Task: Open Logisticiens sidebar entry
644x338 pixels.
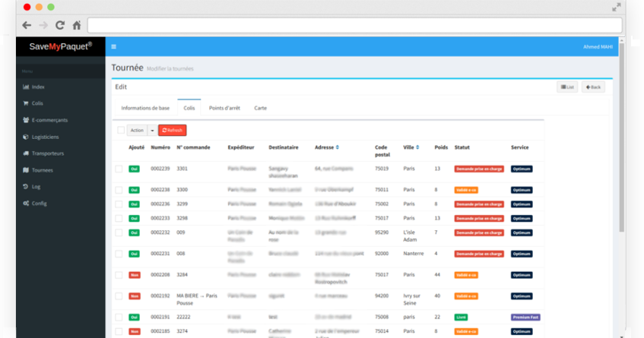Action: pos(46,137)
